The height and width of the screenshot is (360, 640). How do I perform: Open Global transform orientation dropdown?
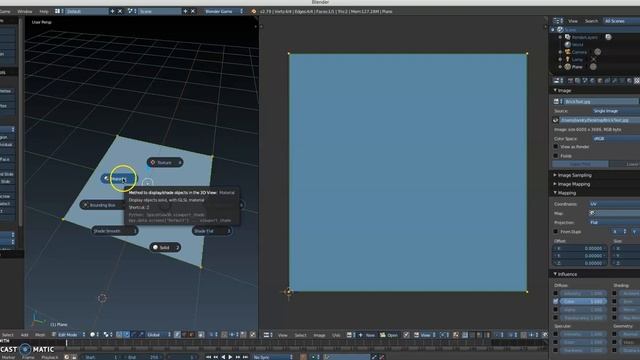click(x=158, y=335)
